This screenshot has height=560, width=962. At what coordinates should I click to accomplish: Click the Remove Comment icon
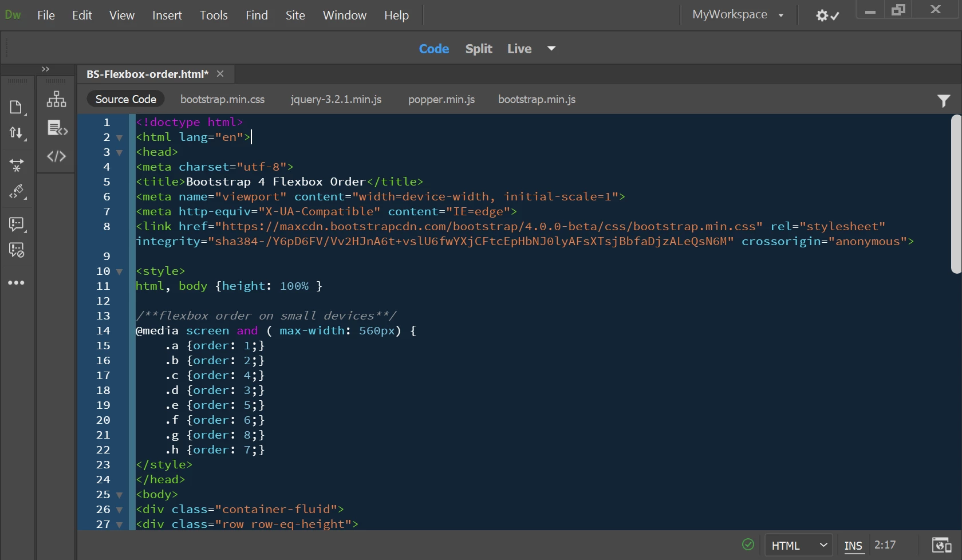(16, 250)
